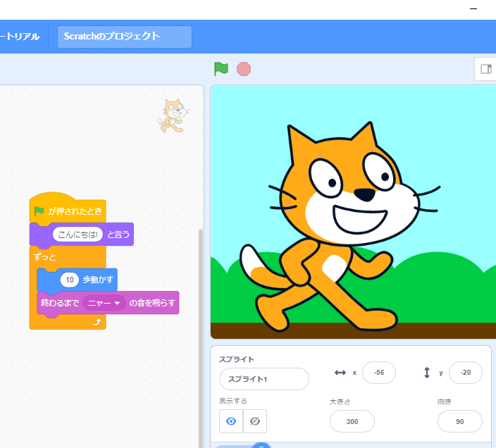Click the green flag to run project

[221, 68]
